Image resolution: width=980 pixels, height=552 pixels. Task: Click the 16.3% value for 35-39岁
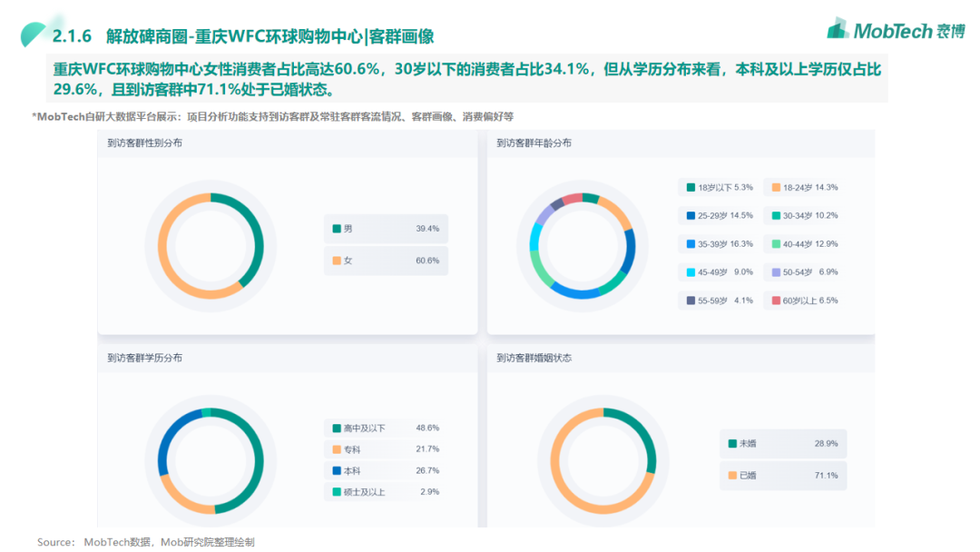741,244
